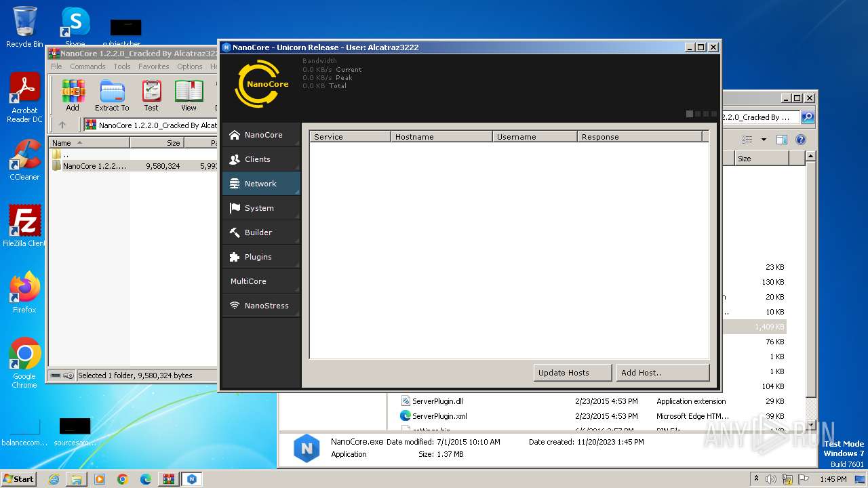Image resolution: width=868 pixels, height=488 pixels.
Task: Select the Network sidebar item
Action: pyautogui.click(x=261, y=184)
